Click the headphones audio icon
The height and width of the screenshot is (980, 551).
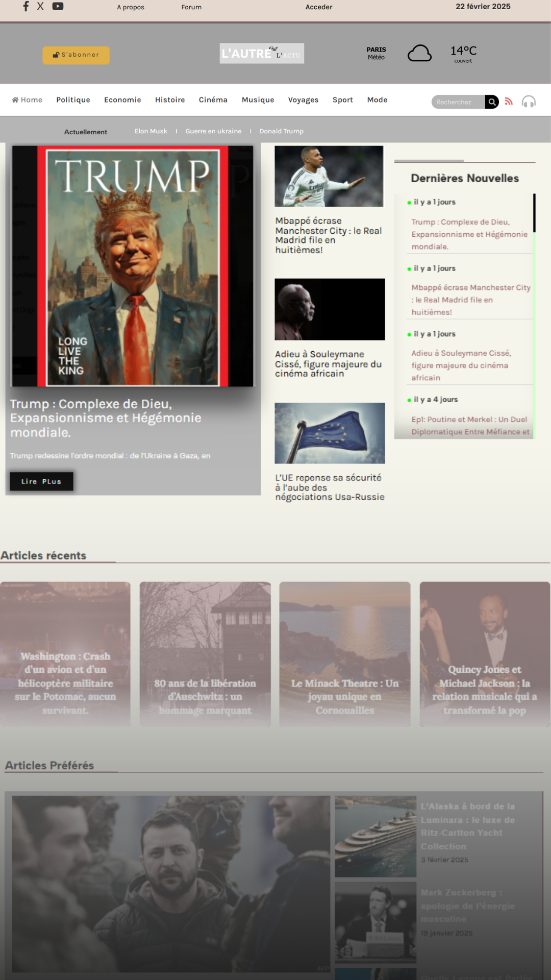tap(529, 102)
